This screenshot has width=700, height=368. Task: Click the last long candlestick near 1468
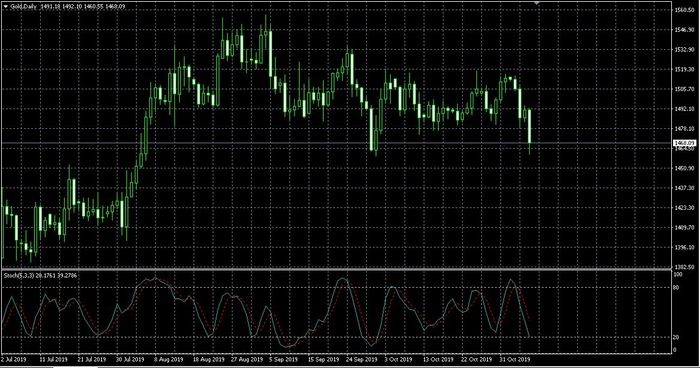pyautogui.click(x=529, y=130)
